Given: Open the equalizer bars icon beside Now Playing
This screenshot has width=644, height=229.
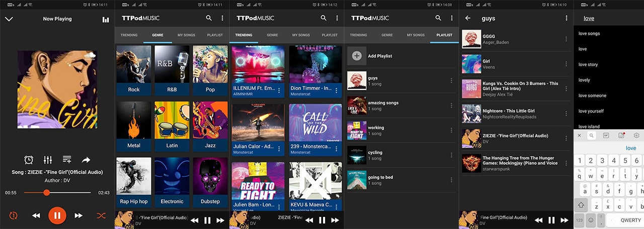Looking at the screenshot, I should pyautogui.click(x=106, y=20).
